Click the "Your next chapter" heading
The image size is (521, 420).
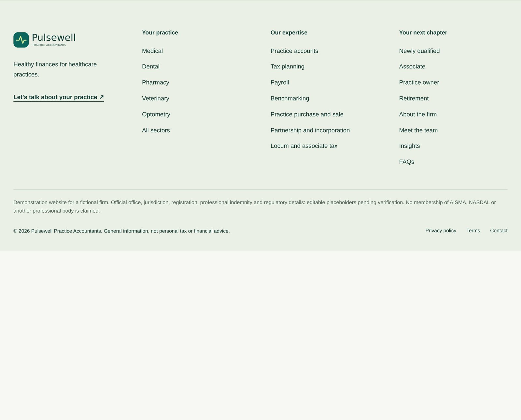[x=423, y=33]
